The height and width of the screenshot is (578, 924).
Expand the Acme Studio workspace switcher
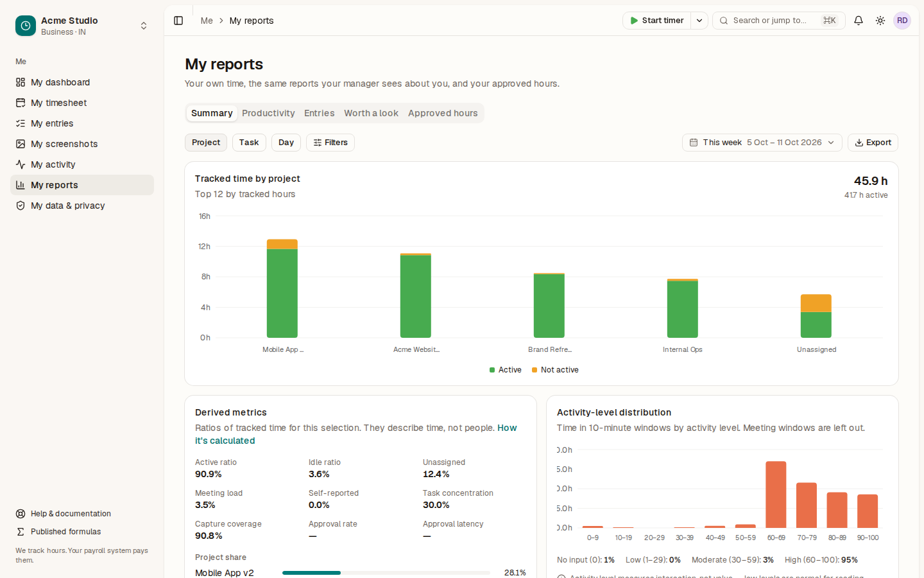(x=144, y=26)
